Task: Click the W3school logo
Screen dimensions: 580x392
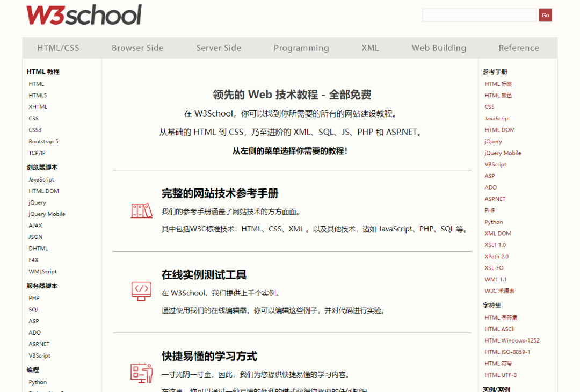Action: click(x=84, y=15)
